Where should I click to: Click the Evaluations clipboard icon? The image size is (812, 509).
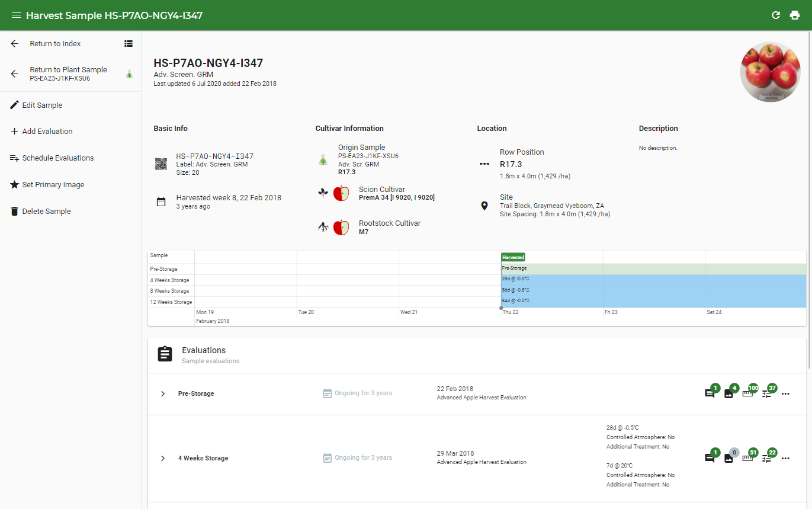tap(165, 354)
